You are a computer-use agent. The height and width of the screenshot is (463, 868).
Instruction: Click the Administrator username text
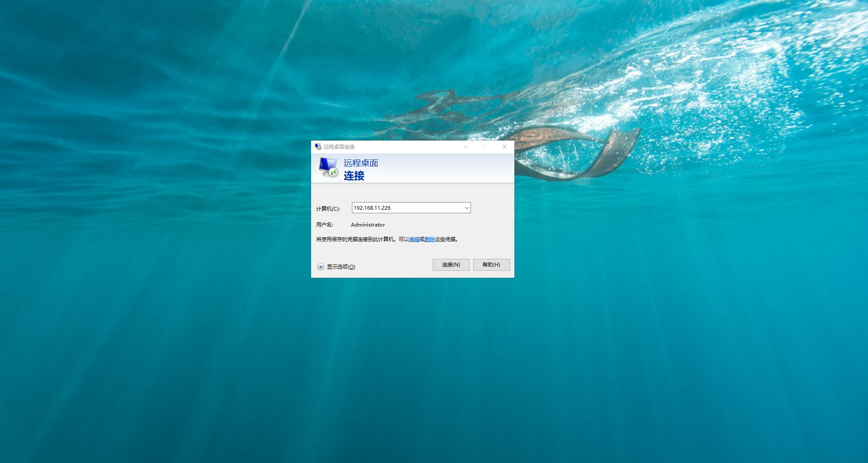(368, 225)
